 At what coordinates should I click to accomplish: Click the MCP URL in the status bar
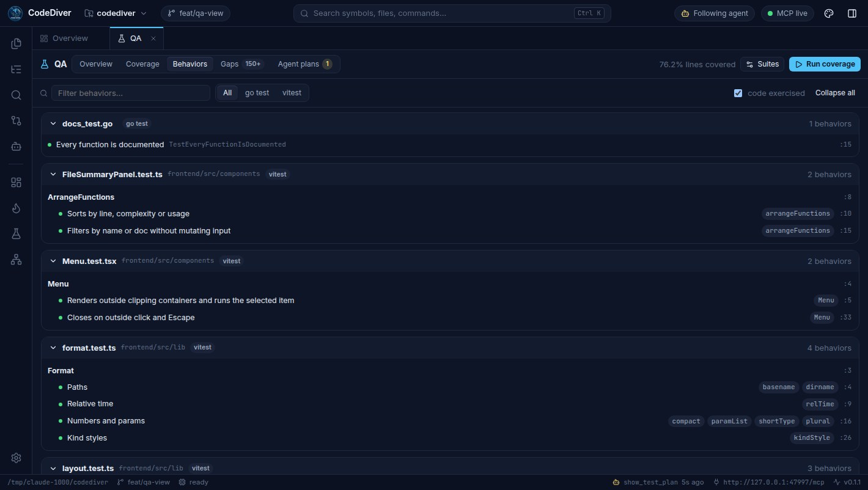[x=769, y=482]
